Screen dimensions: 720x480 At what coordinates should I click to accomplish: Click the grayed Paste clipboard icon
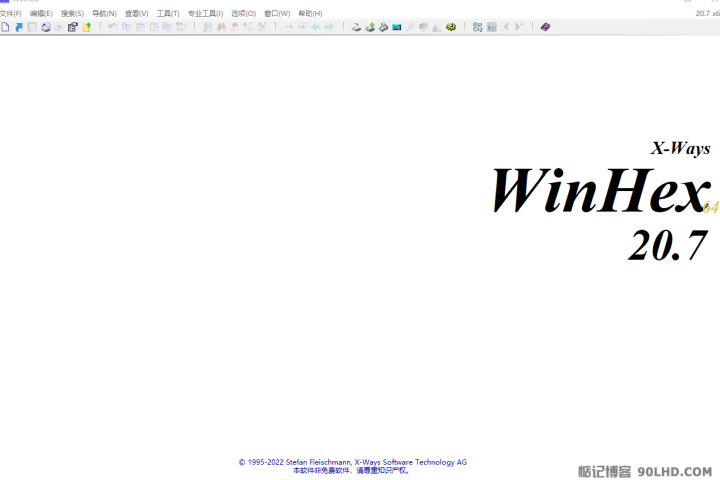(x=154, y=27)
